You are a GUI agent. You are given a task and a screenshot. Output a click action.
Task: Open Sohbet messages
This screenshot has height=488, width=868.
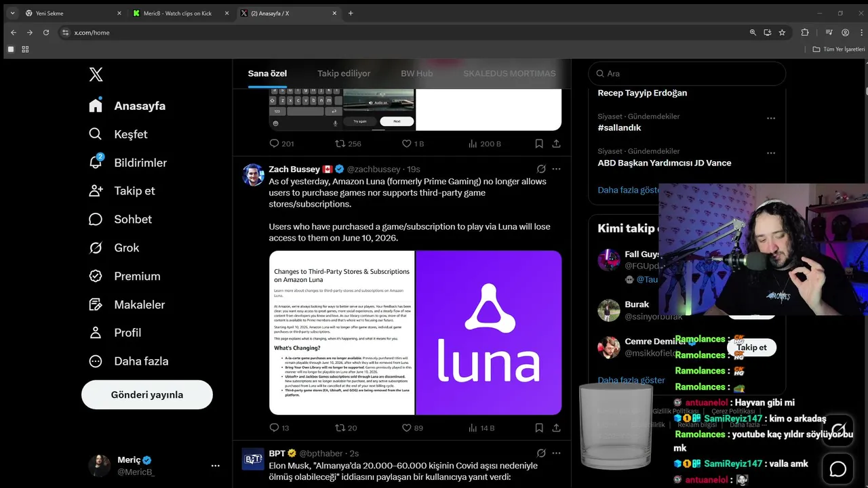120,220
